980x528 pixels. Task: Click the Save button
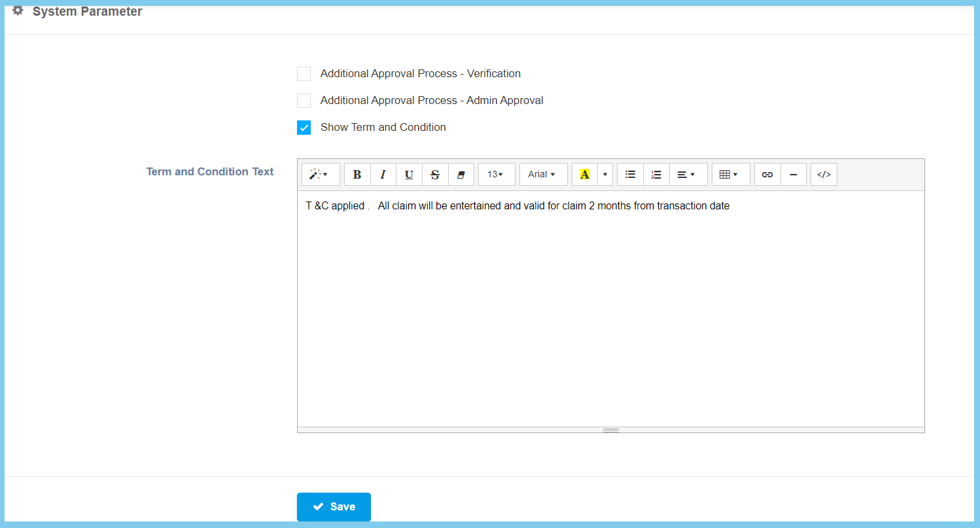[334, 507]
